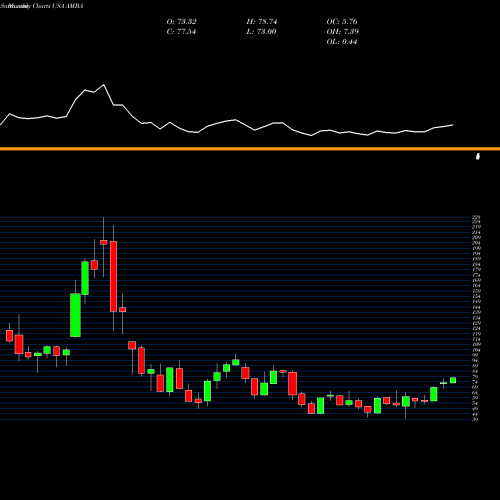The height and width of the screenshot is (500, 500).
Task: Click the OH: 7.39 reading
Action: (x=342, y=32)
